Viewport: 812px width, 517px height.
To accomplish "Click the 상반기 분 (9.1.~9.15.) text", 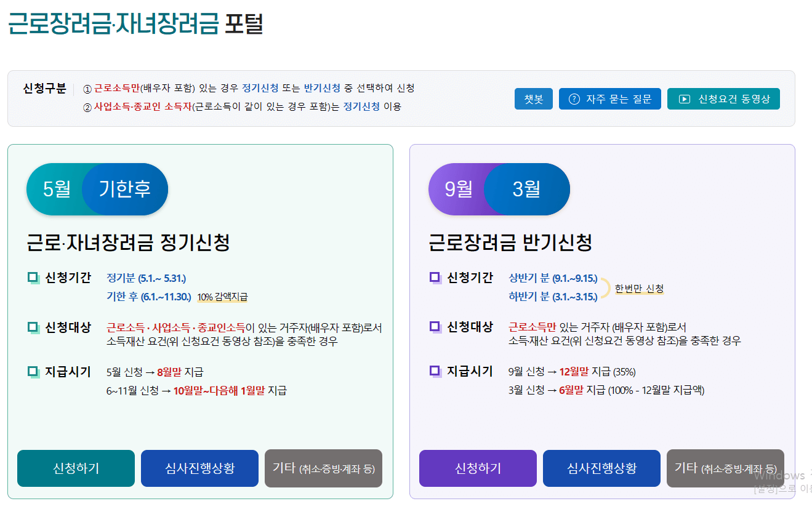I will [553, 278].
